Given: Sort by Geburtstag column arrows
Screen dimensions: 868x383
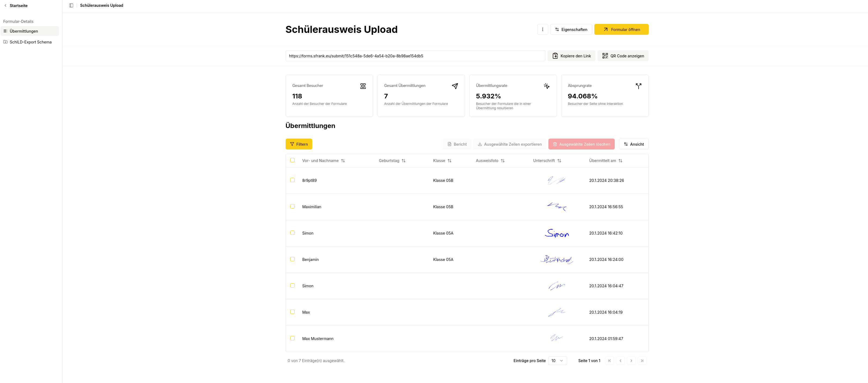Looking at the screenshot, I should click(403, 161).
